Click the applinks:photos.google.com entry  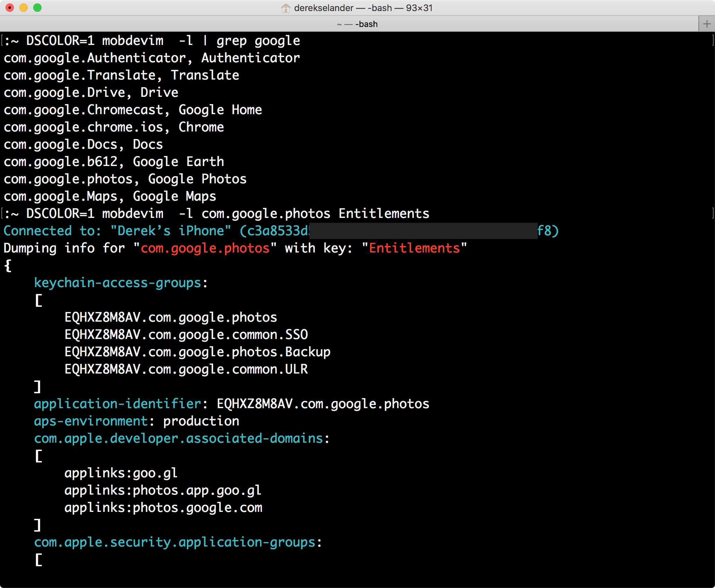coord(163,507)
